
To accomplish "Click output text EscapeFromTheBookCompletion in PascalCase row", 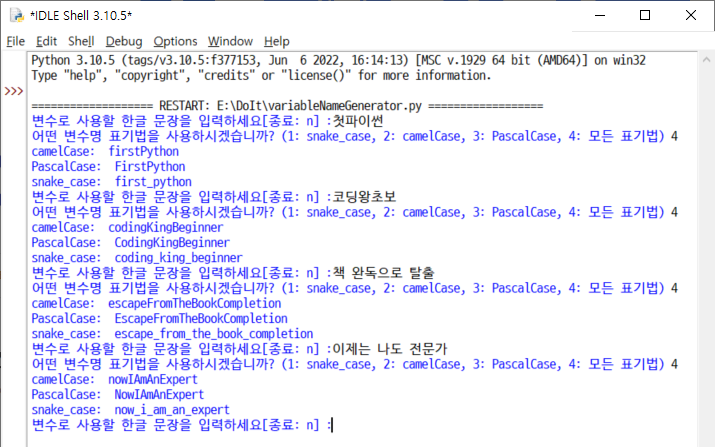I will 201,318.
